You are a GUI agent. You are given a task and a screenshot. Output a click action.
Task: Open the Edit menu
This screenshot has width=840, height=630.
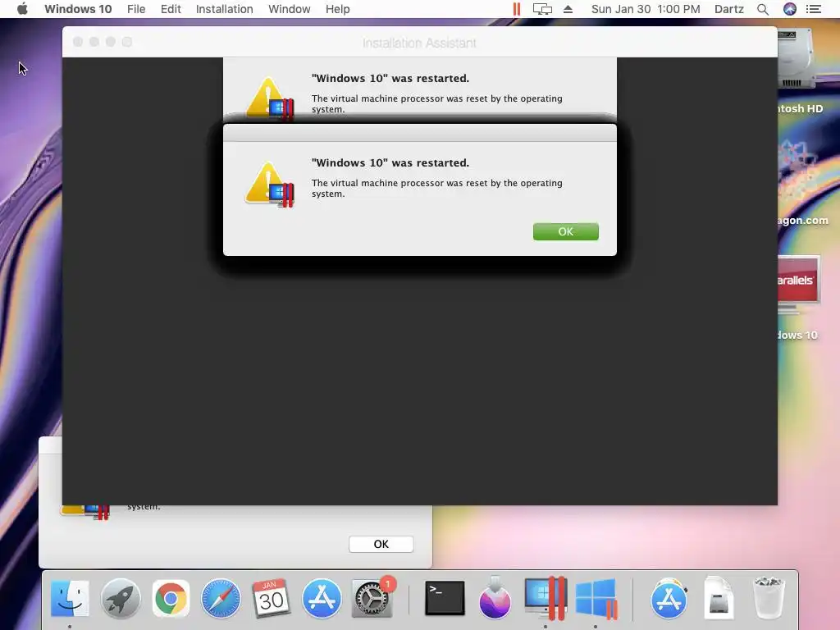pyautogui.click(x=171, y=9)
